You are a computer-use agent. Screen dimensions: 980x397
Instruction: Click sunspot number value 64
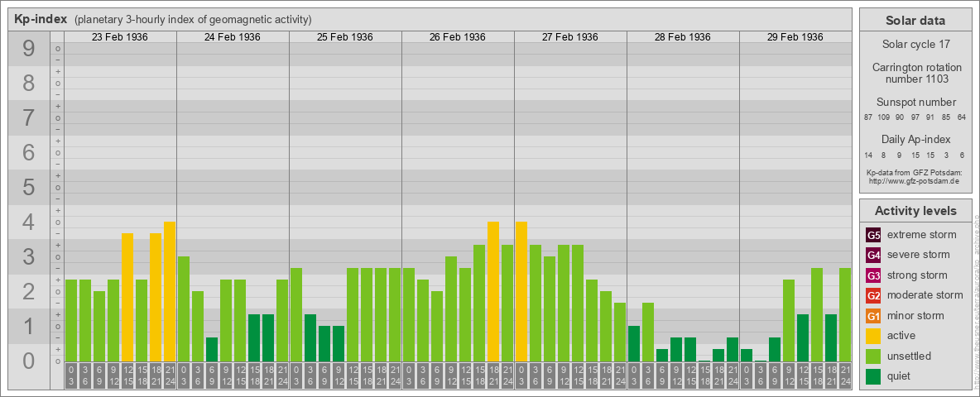click(961, 117)
